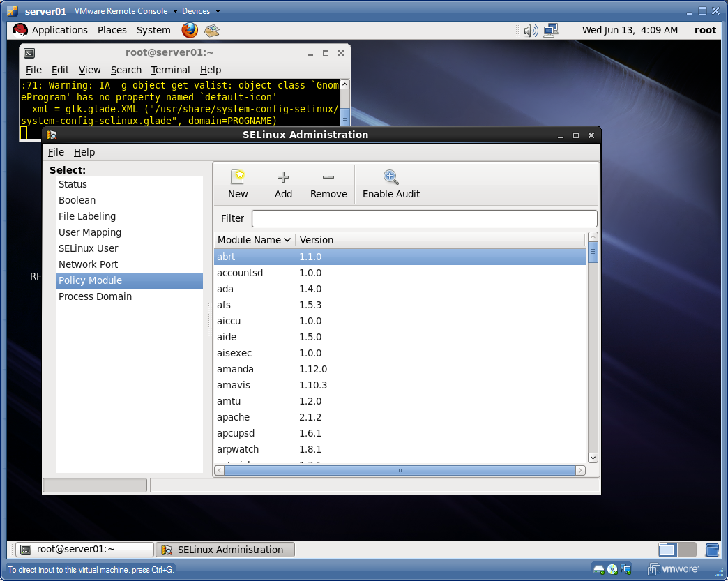Image resolution: width=728 pixels, height=581 pixels.
Task: Open the VMware Remote Console dropdown menu
Action: (x=126, y=10)
